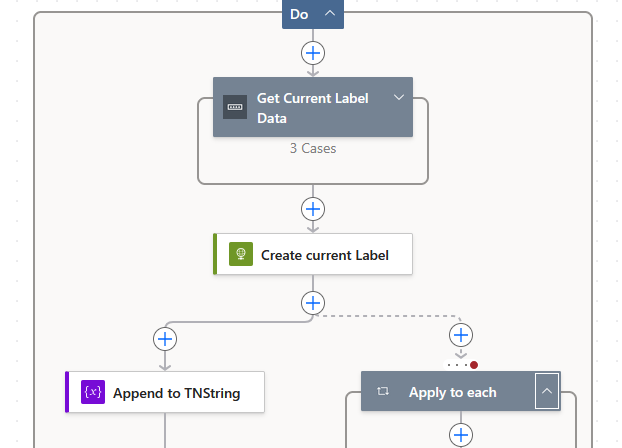Select the Do loop header label
Image resolution: width=622 pixels, height=448 pixels.
coord(299,14)
